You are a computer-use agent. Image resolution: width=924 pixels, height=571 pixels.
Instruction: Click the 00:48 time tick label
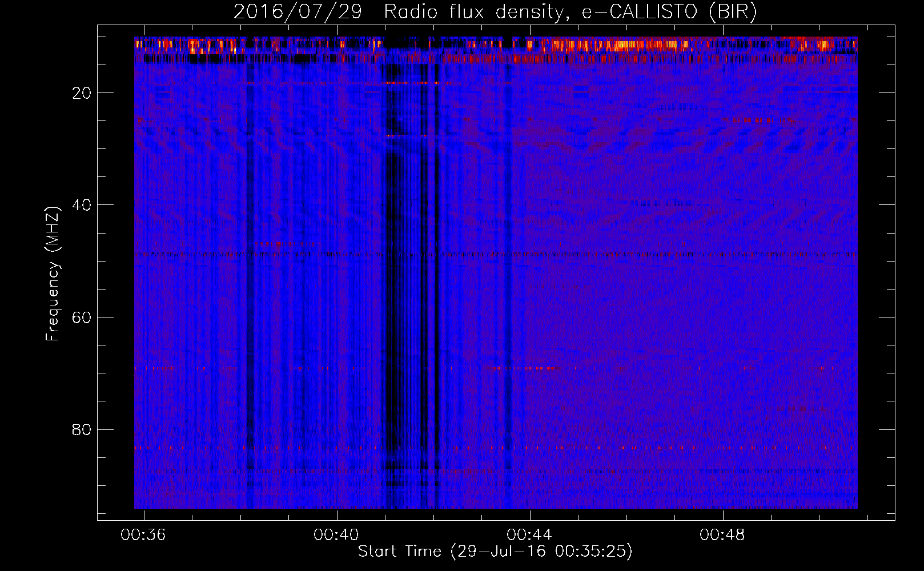(722, 534)
